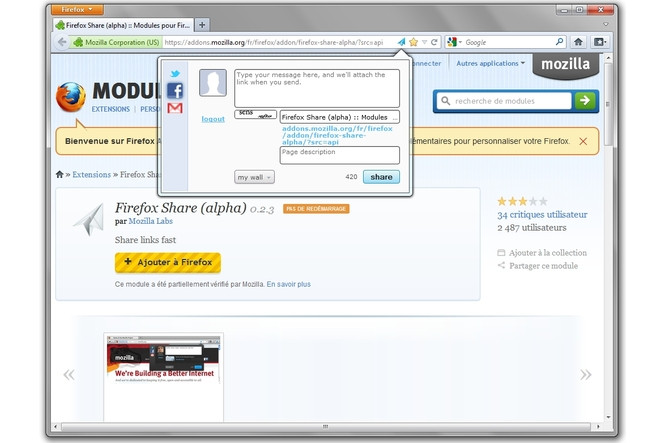This screenshot has width=664, height=443.
Task: Open the my wall dropdown
Action: pyautogui.click(x=255, y=177)
